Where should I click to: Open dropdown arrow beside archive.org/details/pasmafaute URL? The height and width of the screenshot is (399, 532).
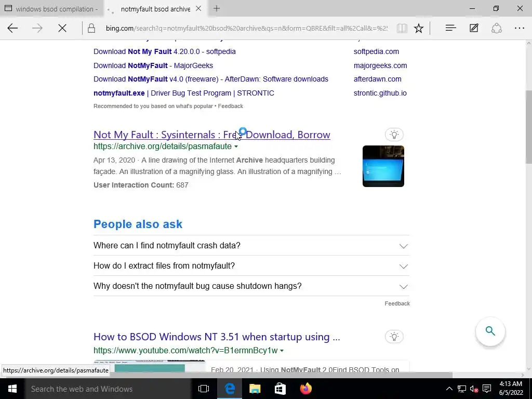click(236, 147)
